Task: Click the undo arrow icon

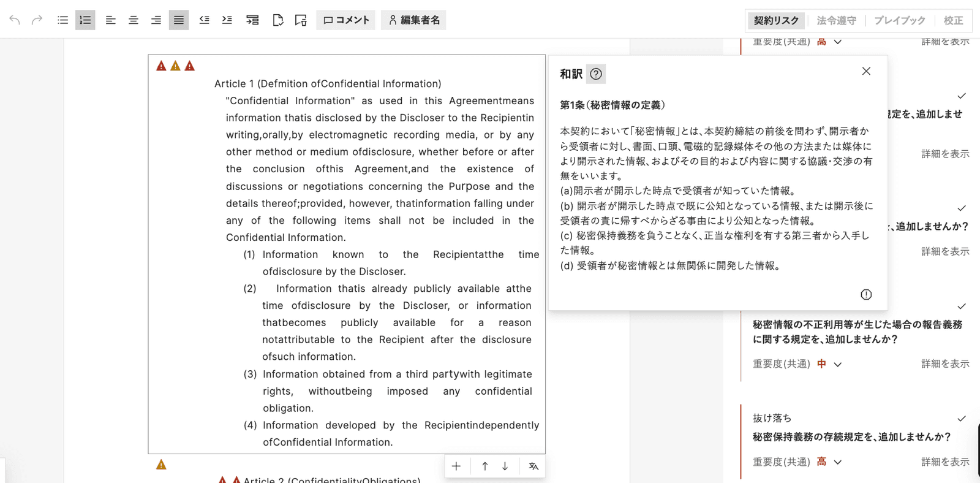Action: click(15, 20)
